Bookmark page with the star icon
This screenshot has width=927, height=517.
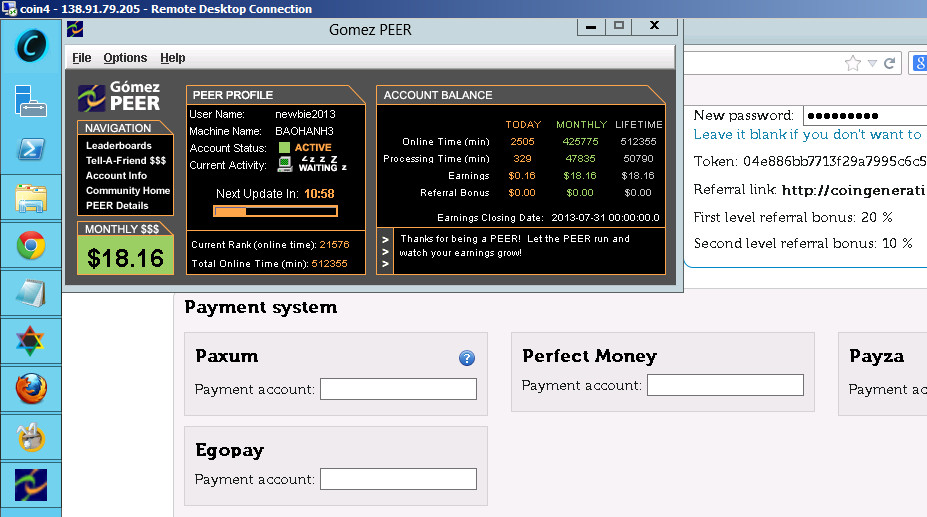tap(852, 64)
